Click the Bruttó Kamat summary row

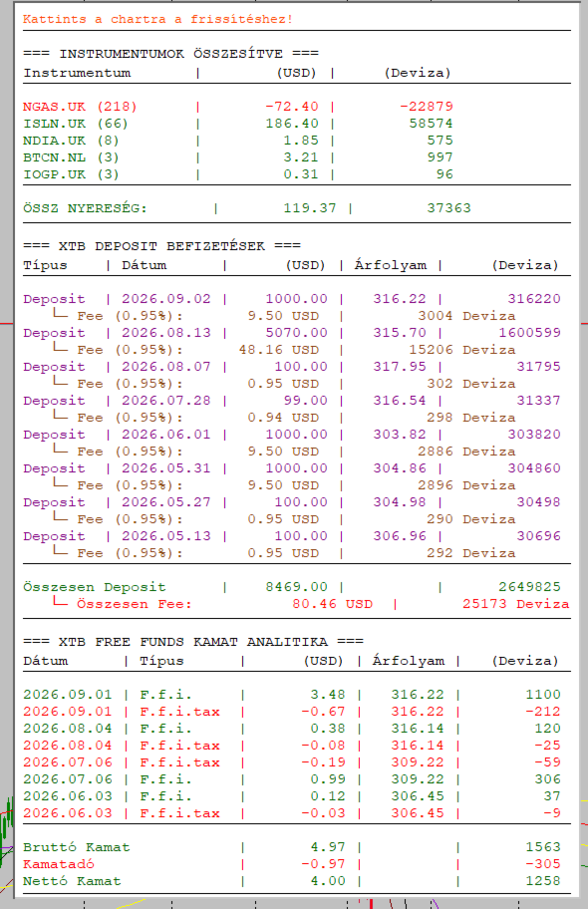pos(292,847)
